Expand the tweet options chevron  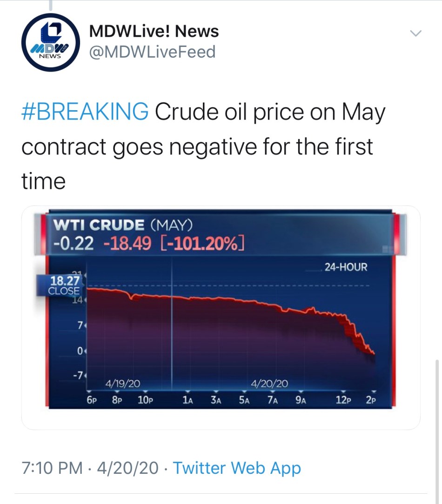click(x=415, y=33)
